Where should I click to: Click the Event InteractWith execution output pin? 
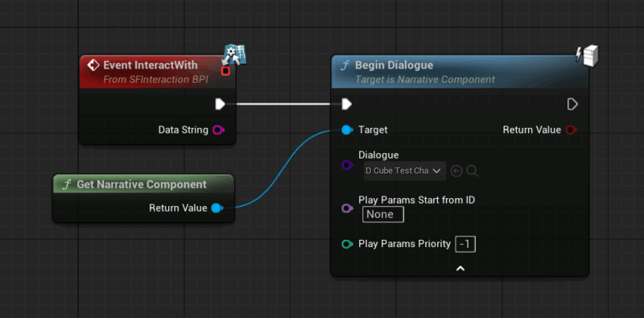(x=220, y=105)
